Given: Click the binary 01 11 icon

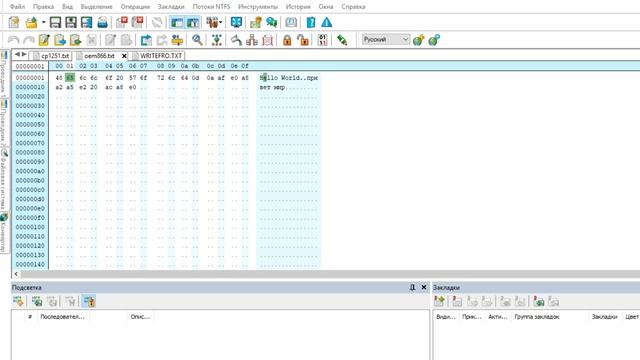Looking at the screenshot, I should [322, 40].
